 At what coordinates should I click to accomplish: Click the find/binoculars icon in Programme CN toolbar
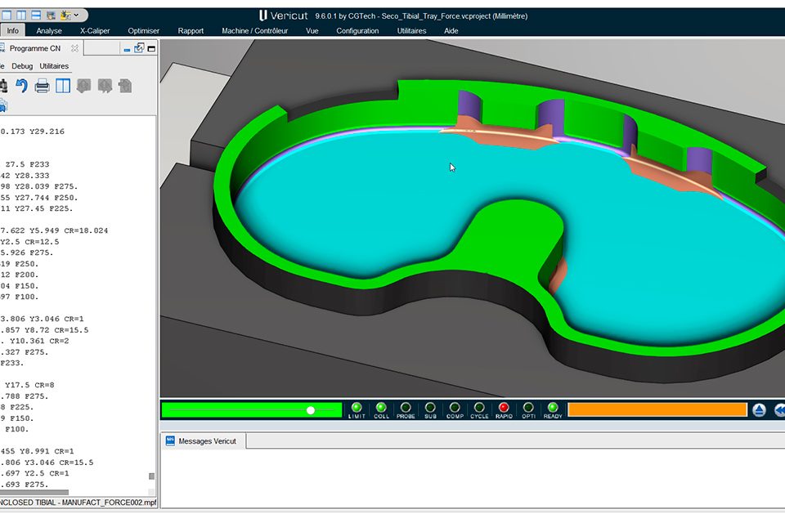(2, 86)
